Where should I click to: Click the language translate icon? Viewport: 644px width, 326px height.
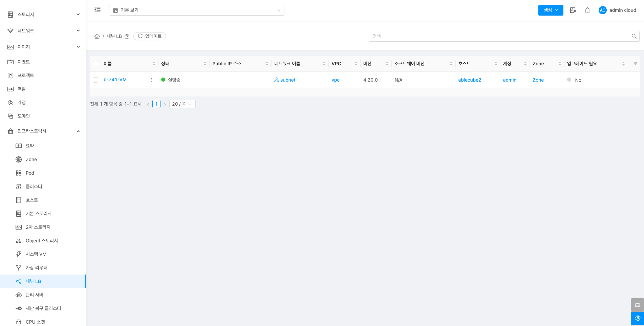(x=573, y=10)
